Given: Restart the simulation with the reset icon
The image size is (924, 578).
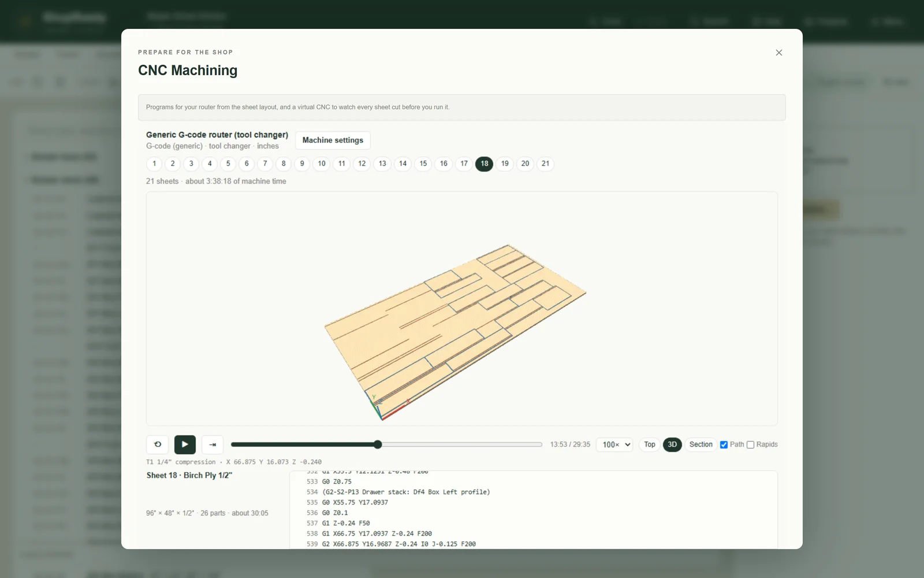Looking at the screenshot, I should click(158, 444).
